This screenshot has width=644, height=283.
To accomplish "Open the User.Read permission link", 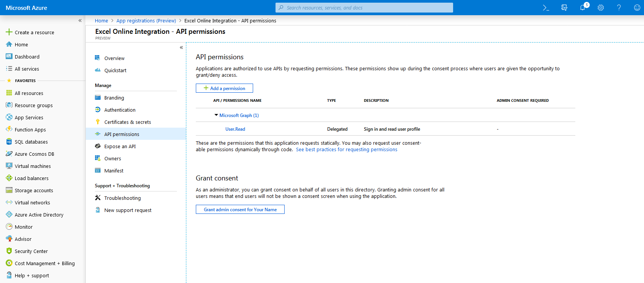I will [235, 129].
